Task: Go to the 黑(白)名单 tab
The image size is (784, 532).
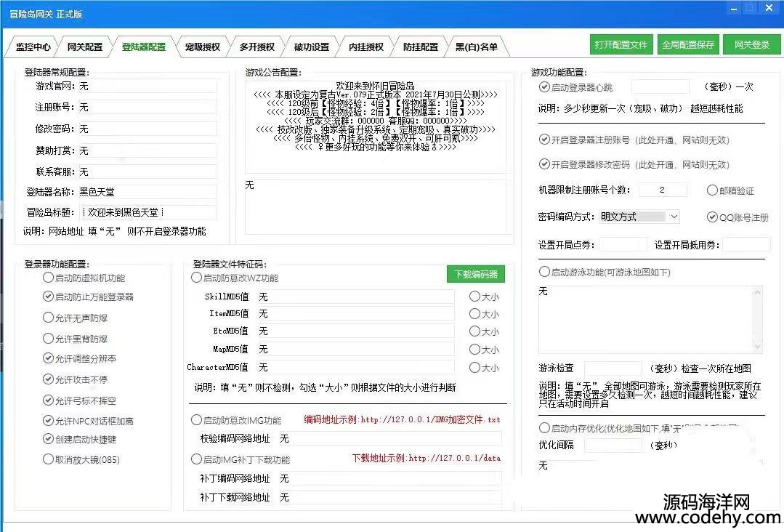Action: (476, 47)
